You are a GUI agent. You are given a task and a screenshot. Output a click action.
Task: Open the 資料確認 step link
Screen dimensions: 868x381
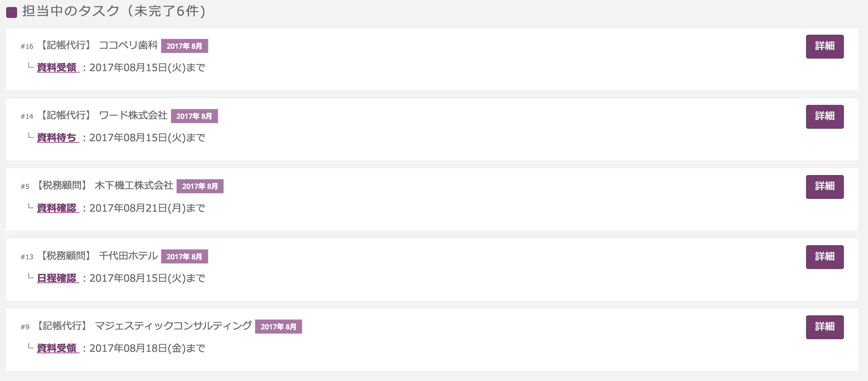[57, 208]
